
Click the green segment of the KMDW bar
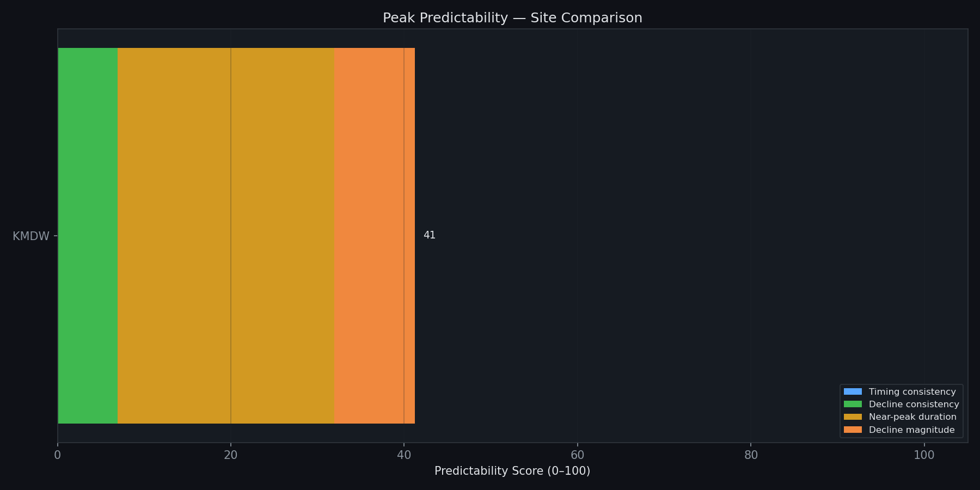coord(88,236)
